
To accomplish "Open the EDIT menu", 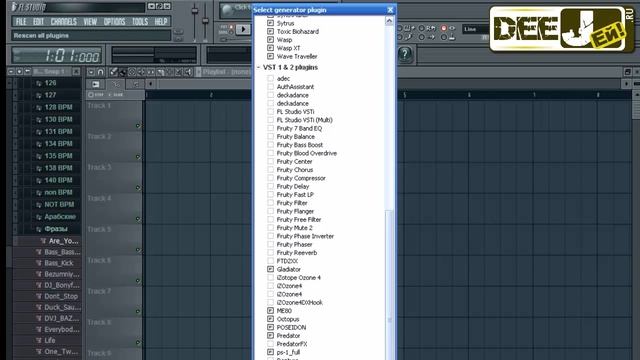I will tap(38, 22).
